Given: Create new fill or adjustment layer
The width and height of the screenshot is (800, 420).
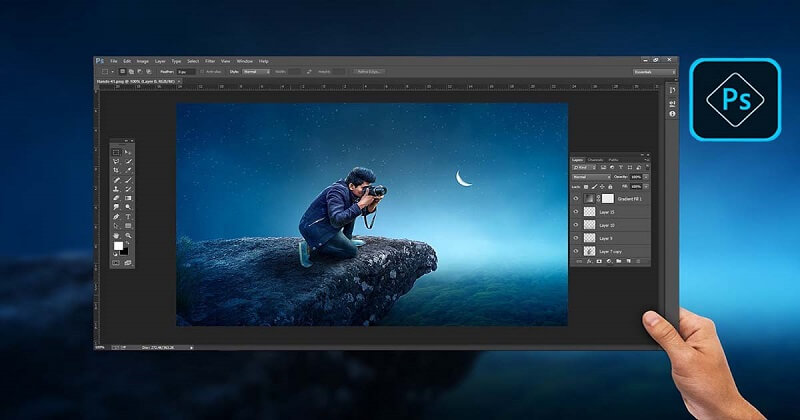Looking at the screenshot, I should point(609,261).
